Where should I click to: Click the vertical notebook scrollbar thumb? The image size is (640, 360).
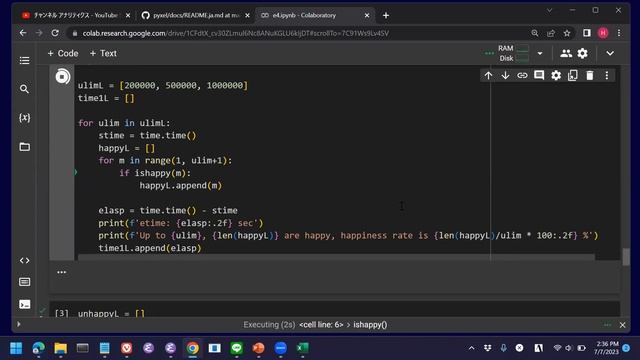626,257
